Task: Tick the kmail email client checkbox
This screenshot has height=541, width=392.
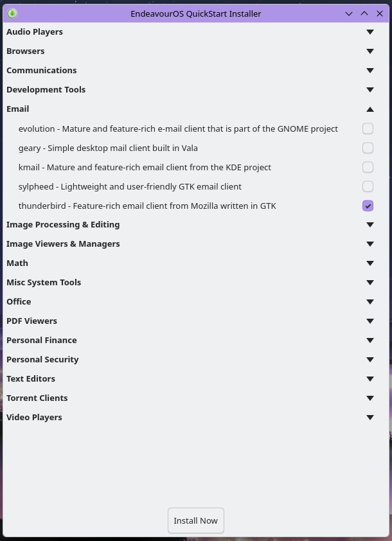Action: click(x=368, y=167)
